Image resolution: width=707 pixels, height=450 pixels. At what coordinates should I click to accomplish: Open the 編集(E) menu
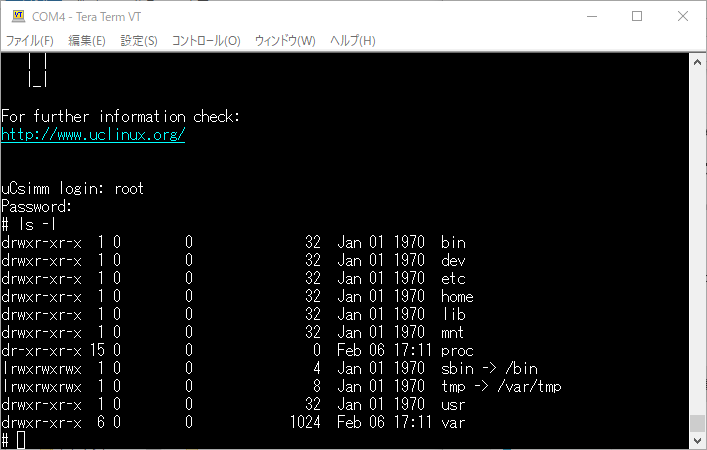tap(86, 41)
